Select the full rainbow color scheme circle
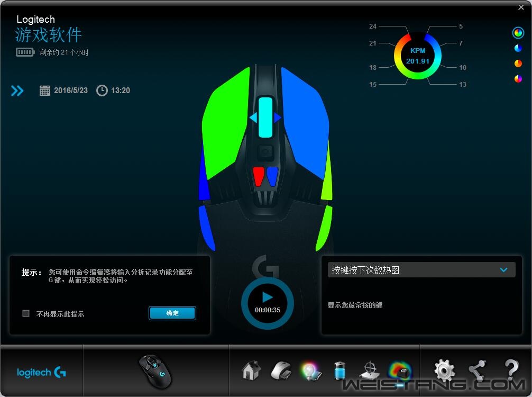Image resolution: width=532 pixels, height=397 pixels. [x=518, y=33]
